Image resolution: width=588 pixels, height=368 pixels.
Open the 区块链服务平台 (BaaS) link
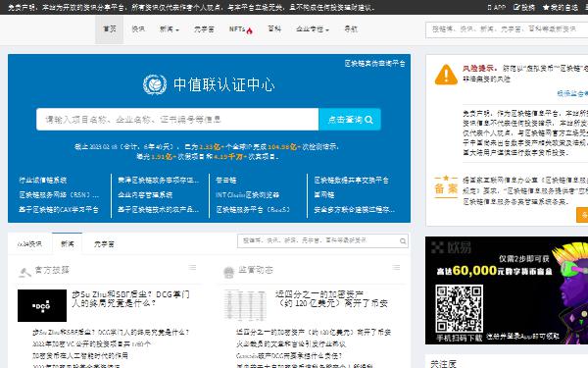pos(253,210)
